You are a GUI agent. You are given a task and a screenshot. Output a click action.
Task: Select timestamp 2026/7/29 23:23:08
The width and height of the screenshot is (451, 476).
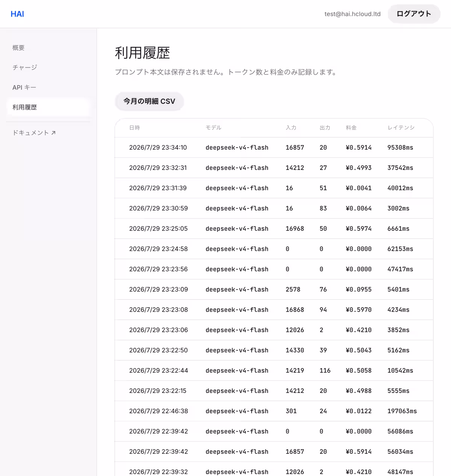pyautogui.click(x=158, y=310)
